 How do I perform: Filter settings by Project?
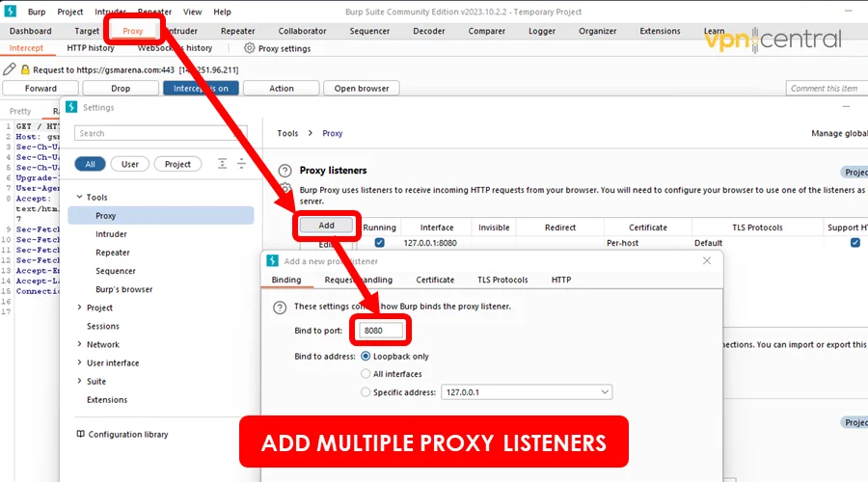pyautogui.click(x=177, y=164)
